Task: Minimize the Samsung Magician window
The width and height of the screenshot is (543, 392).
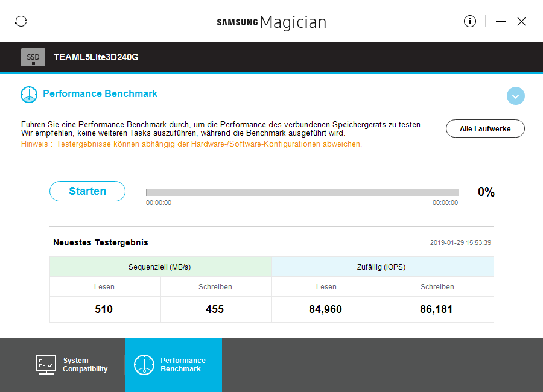Action: coord(500,22)
